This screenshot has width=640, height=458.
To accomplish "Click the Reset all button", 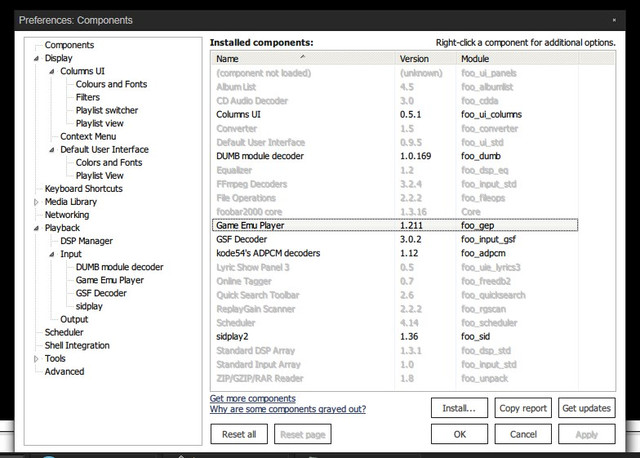I will [x=239, y=434].
